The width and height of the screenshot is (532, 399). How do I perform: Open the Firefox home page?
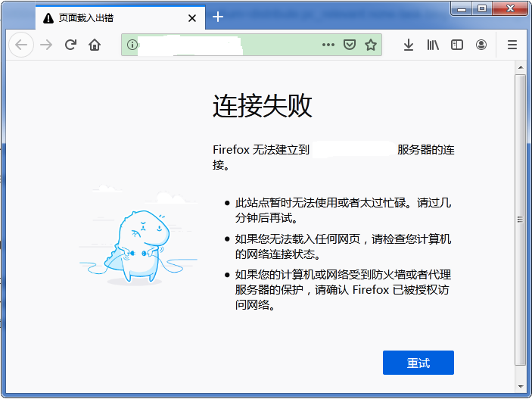[95, 45]
